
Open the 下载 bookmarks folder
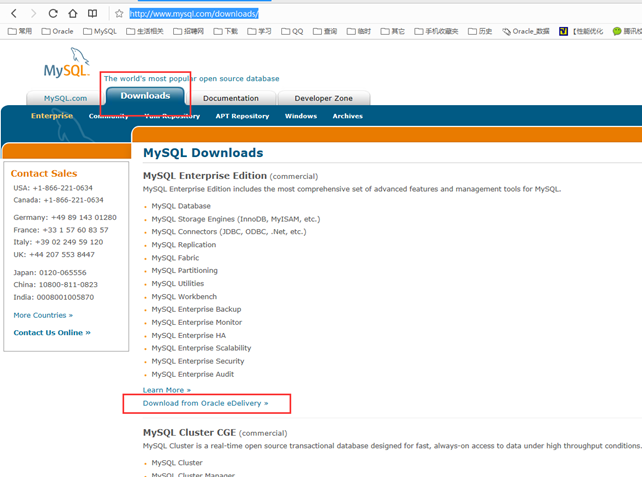click(x=226, y=31)
